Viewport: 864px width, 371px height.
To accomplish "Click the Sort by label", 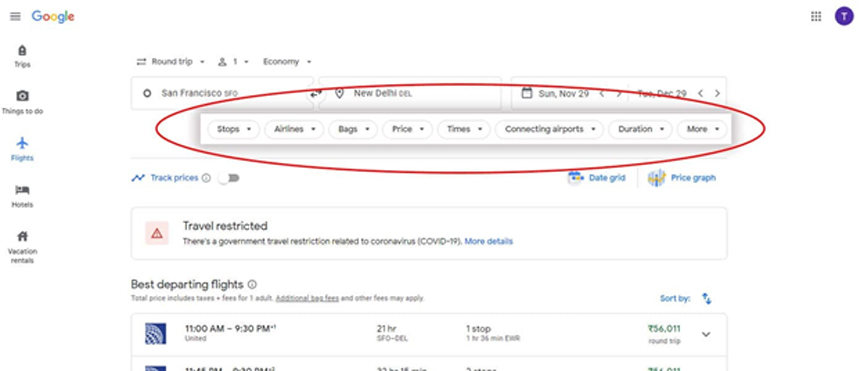I will (x=675, y=298).
